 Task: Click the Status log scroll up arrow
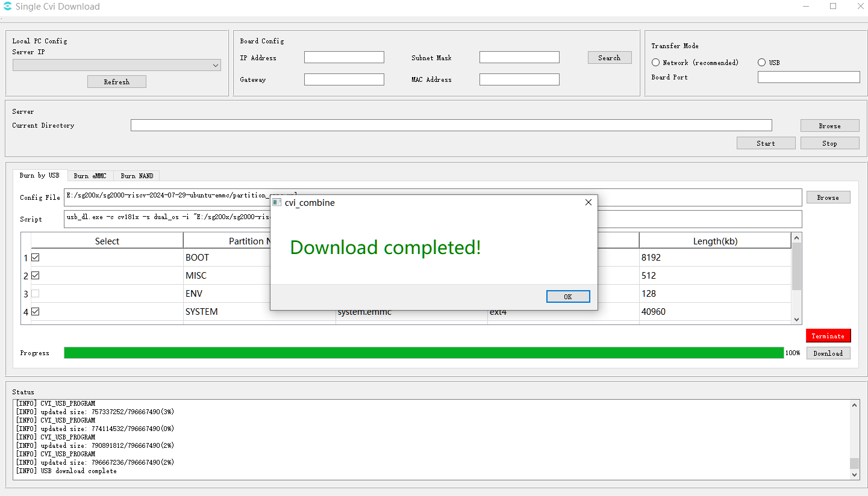(855, 405)
